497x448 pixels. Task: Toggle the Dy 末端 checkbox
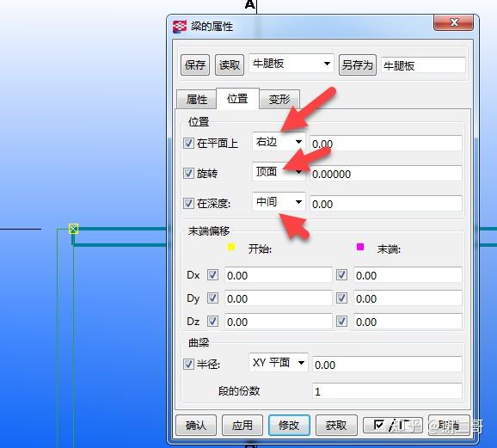click(x=341, y=298)
